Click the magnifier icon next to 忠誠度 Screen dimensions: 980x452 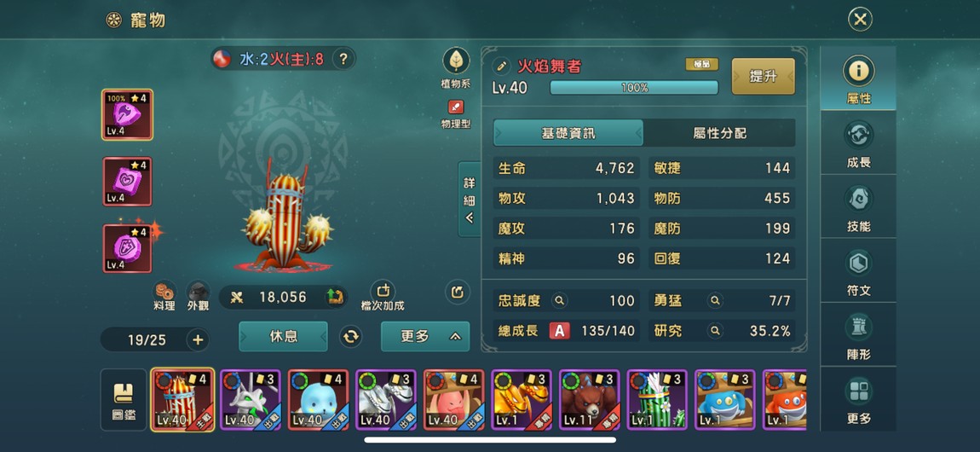pos(559,301)
